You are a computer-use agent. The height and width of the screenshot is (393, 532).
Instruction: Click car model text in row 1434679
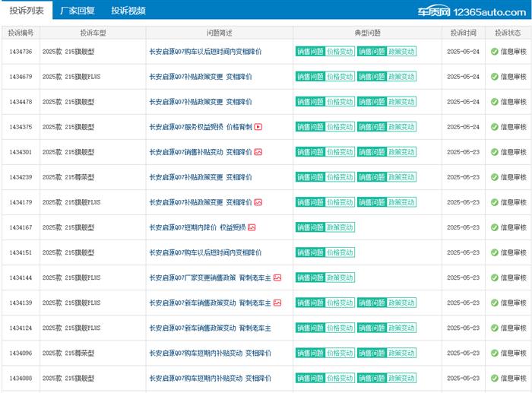pyautogui.click(x=71, y=77)
